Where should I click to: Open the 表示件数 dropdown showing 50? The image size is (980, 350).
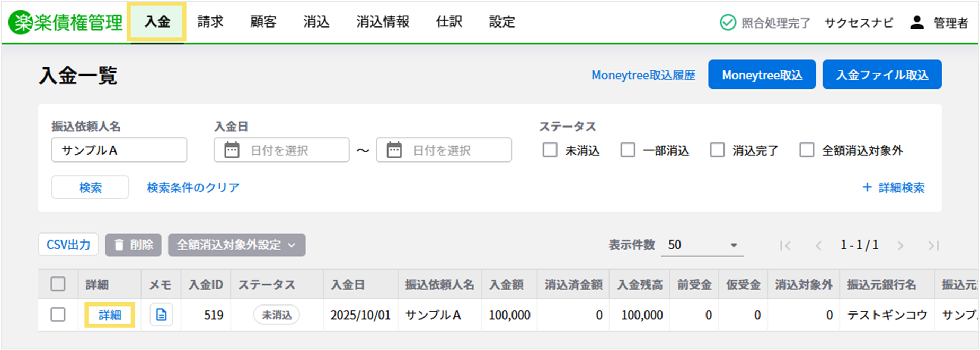pyautogui.click(x=702, y=245)
